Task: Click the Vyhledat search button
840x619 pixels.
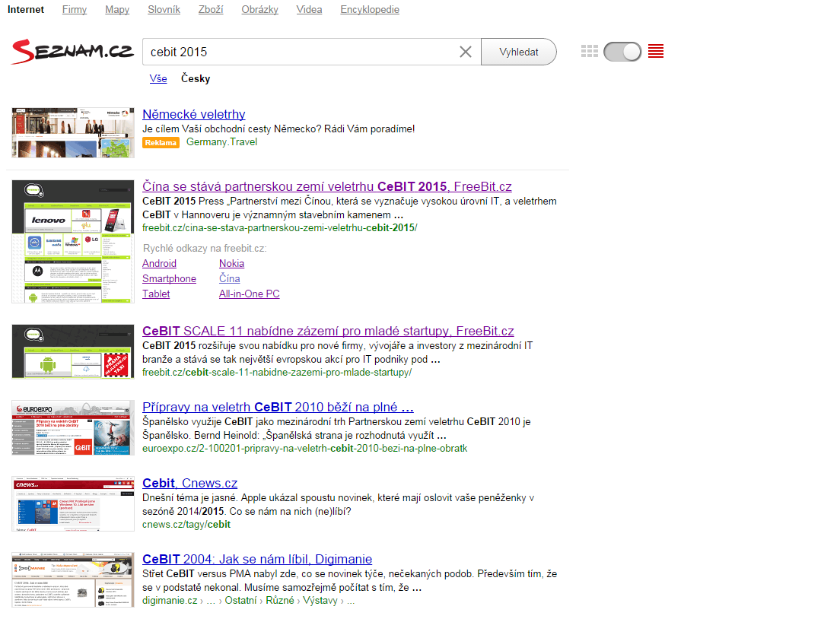Action: [x=519, y=52]
